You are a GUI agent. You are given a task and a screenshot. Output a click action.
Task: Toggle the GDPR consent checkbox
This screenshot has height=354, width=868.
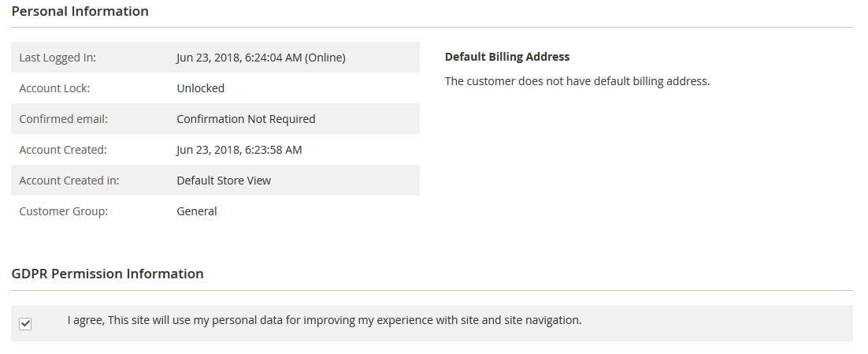click(25, 324)
